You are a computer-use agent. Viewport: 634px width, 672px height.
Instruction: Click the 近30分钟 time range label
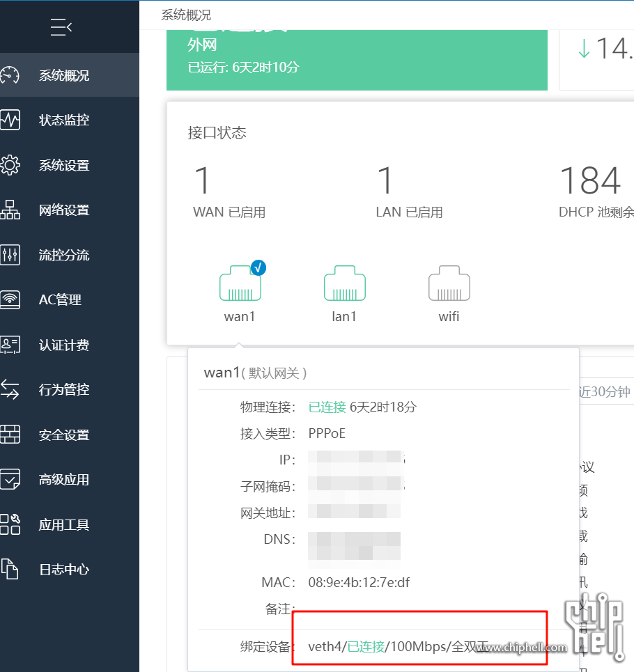click(x=605, y=391)
